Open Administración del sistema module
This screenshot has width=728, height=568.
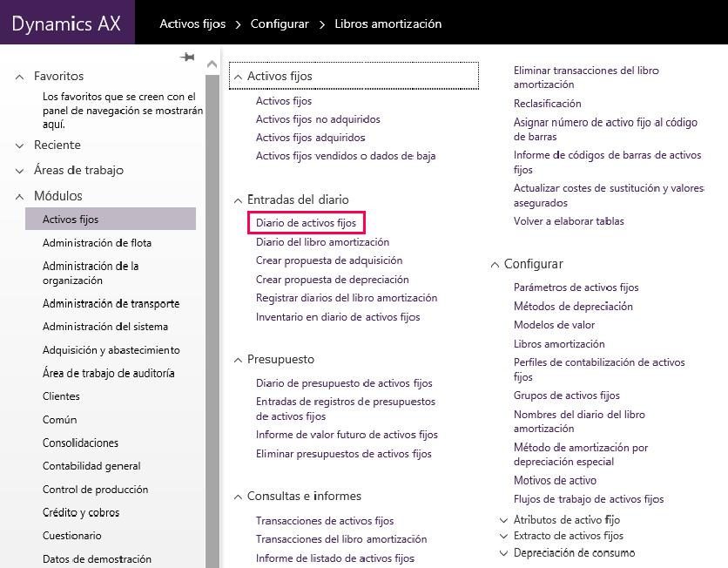pos(105,327)
